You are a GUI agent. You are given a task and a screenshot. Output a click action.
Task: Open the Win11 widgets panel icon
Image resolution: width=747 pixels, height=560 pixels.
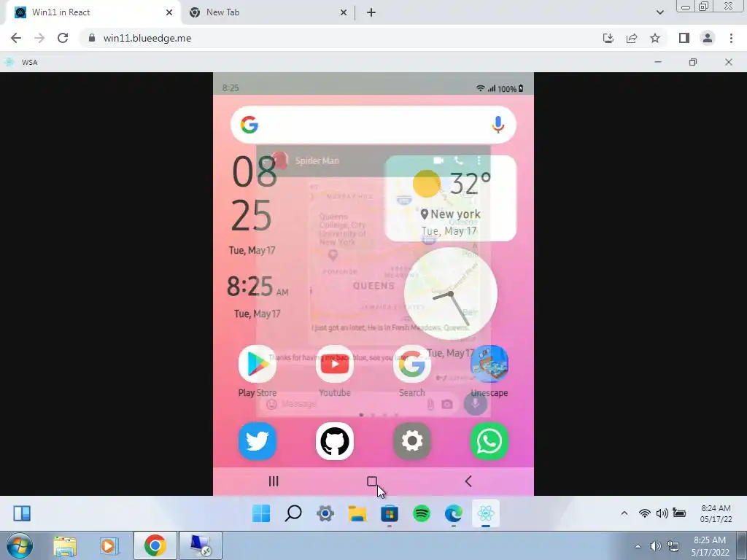tap(22, 513)
